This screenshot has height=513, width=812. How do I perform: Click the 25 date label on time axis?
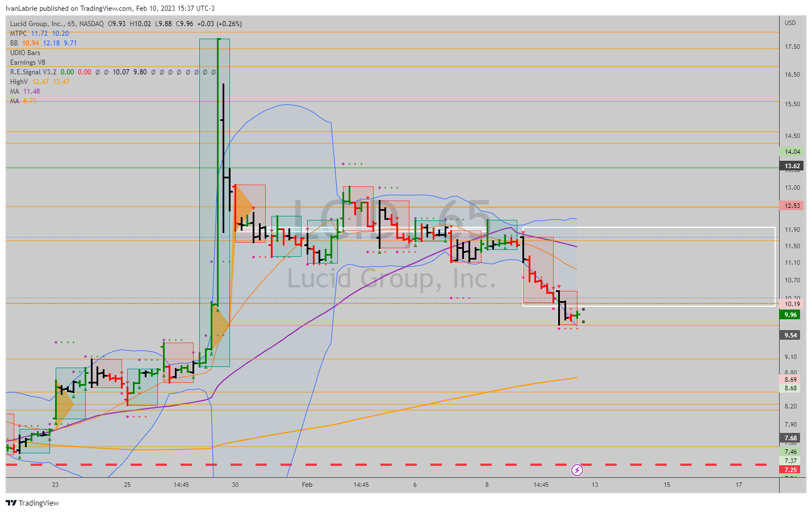pos(127,485)
